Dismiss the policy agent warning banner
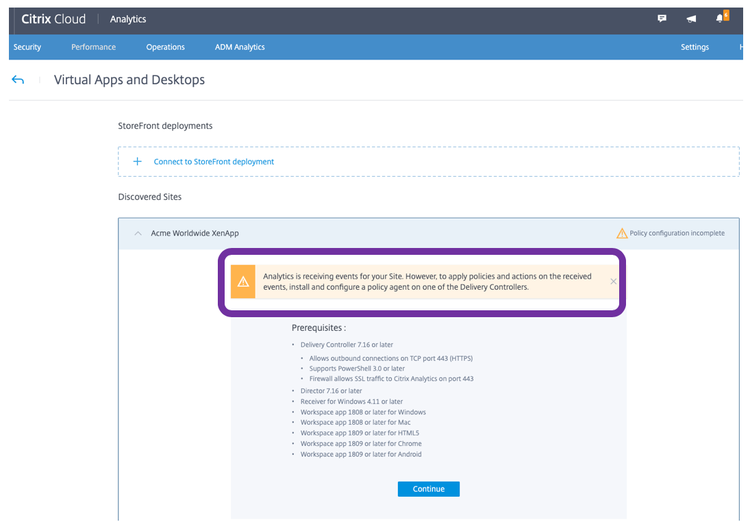Screen dimensions: 750x522 pyautogui.click(x=613, y=281)
